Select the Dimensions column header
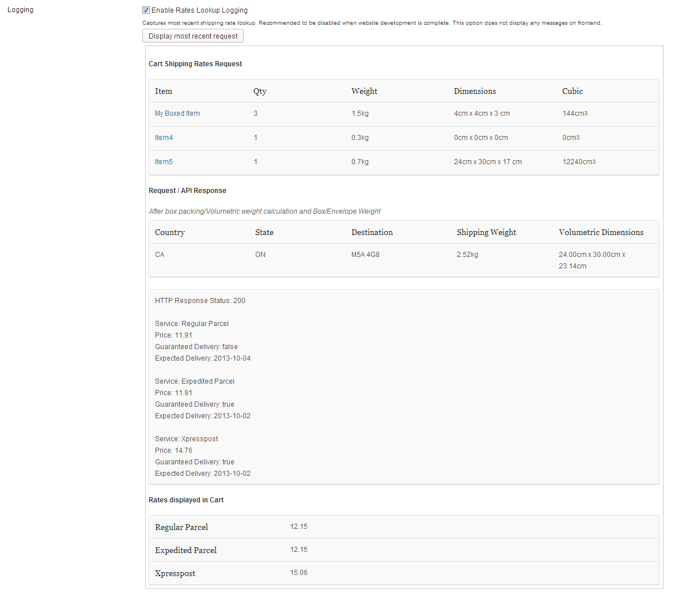The height and width of the screenshot is (598, 700). click(475, 91)
